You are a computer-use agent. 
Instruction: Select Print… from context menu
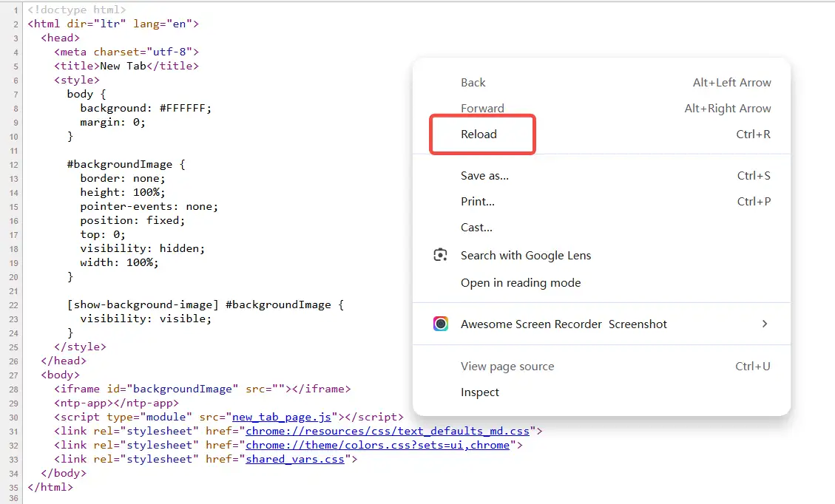coord(602,202)
